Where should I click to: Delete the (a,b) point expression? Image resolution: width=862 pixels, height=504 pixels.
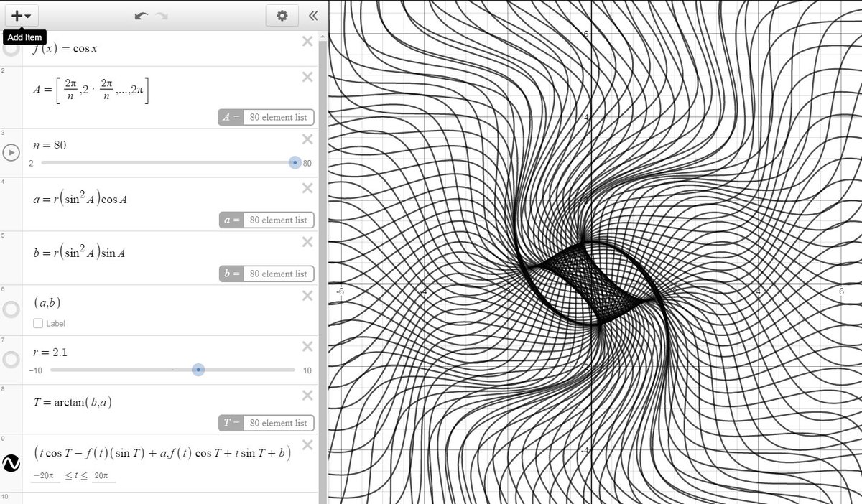tap(307, 296)
